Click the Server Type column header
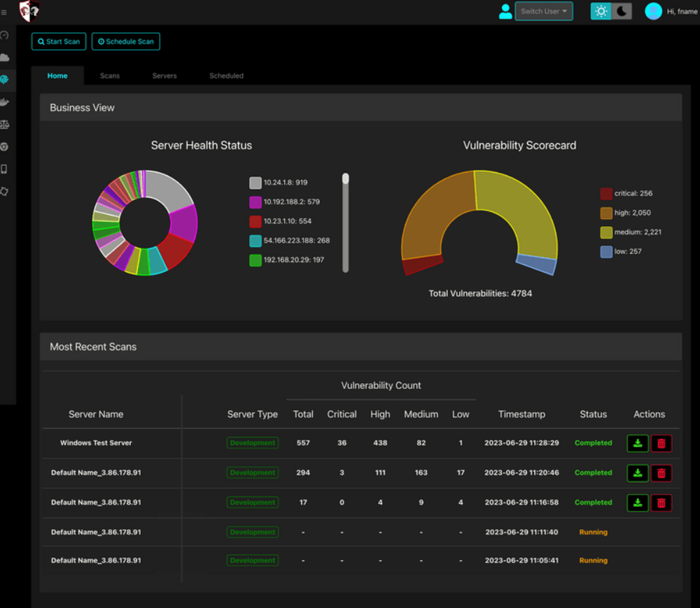 [253, 414]
